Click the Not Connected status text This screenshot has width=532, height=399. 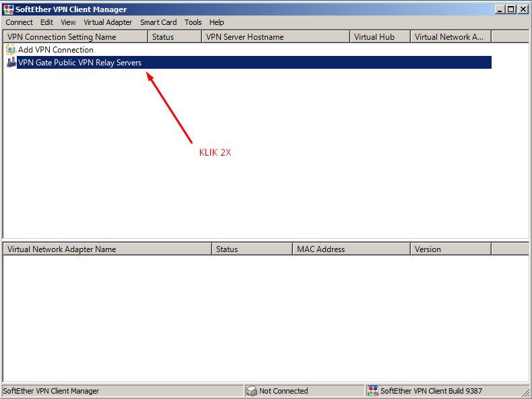(284, 391)
